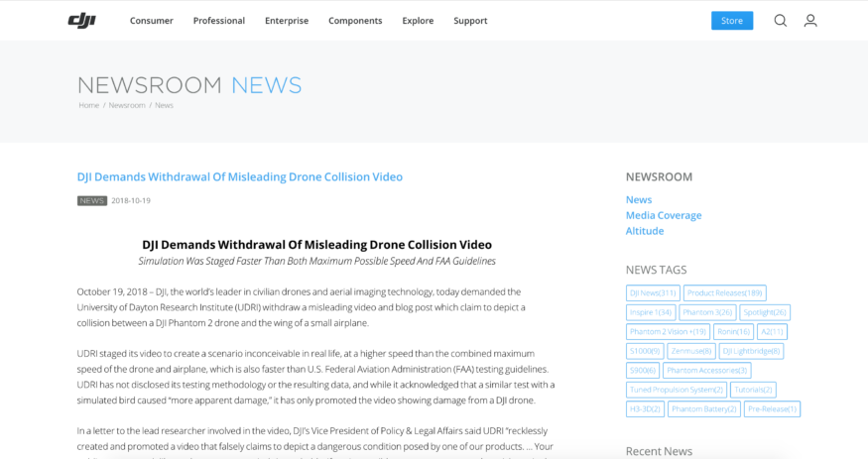Screen dimensions: 868x459
Task: Go to the Support menu item
Action: (x=470, y=21)
